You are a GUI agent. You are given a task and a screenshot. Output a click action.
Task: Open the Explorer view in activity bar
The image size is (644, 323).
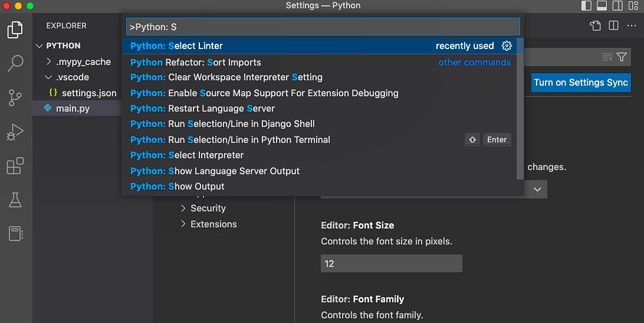(x=15, y=30)
